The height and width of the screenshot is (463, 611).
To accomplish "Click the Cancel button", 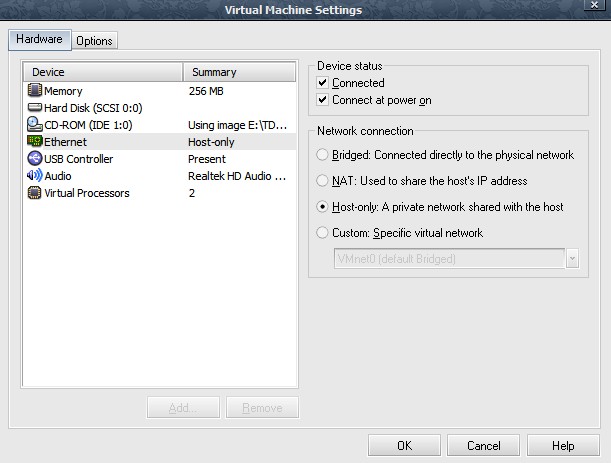I will (x=483, y=445).
